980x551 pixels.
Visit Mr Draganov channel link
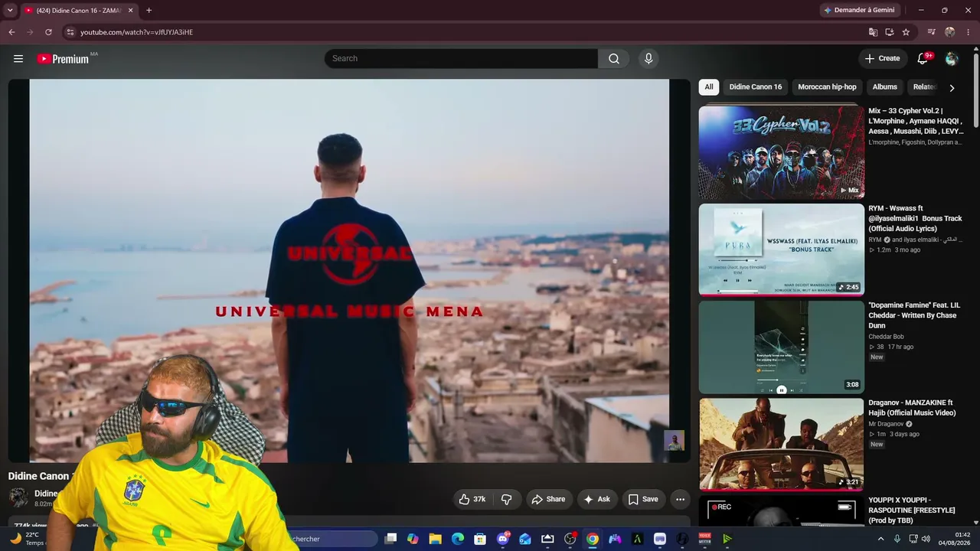click(x=885, y=424)
